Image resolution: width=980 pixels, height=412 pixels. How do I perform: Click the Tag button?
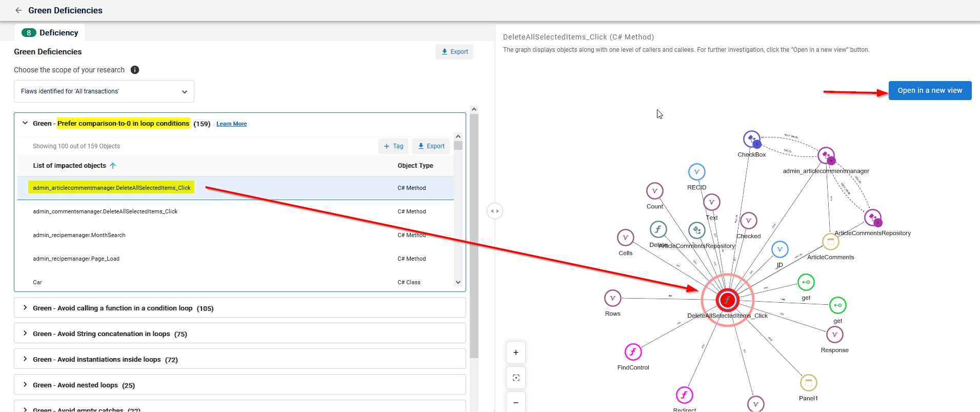click(x=393, y=146)
